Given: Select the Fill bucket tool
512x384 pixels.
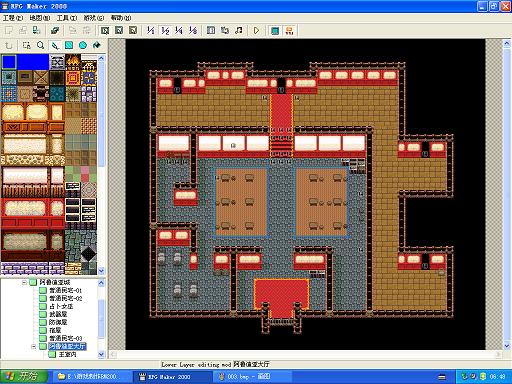Looking at the screenshot, I should click(x=97, y=45).
